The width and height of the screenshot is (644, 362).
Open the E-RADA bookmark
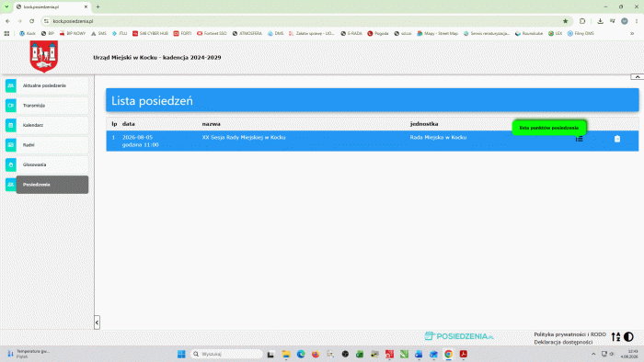click(x=351, y=34)
